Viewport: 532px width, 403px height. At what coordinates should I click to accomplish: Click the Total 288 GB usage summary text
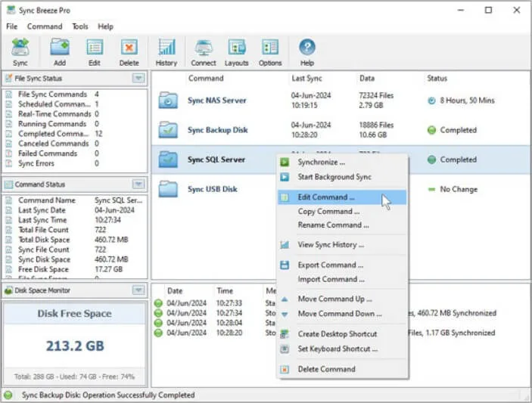[x=75, y=377]
